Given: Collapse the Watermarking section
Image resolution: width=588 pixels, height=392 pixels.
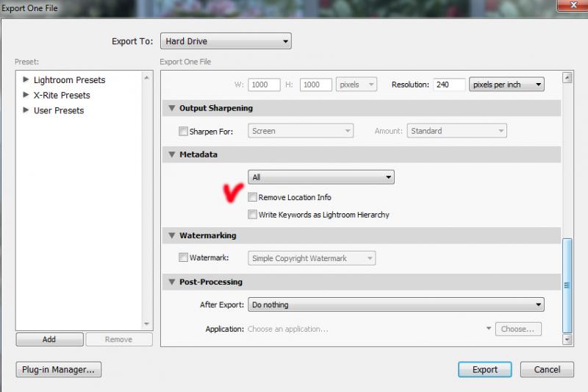Looking at the screenshot, I should point(172,235).
